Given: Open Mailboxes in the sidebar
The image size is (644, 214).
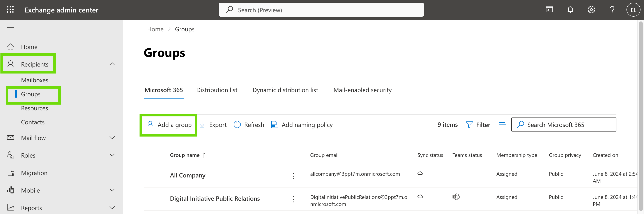Looking at the screenshot, I should click(35, 80).
